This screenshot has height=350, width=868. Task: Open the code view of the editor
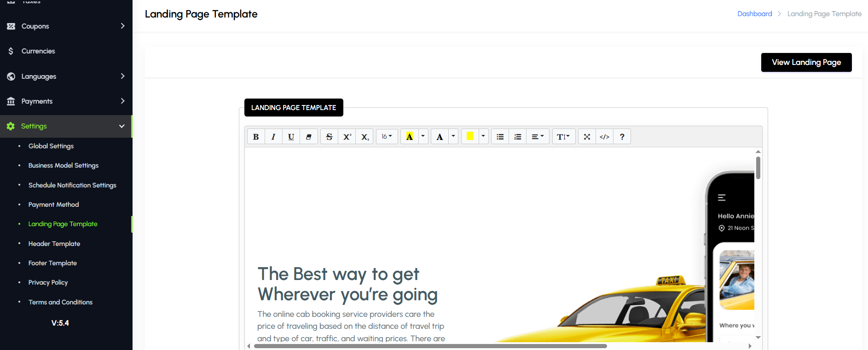[x=604, y=137]
